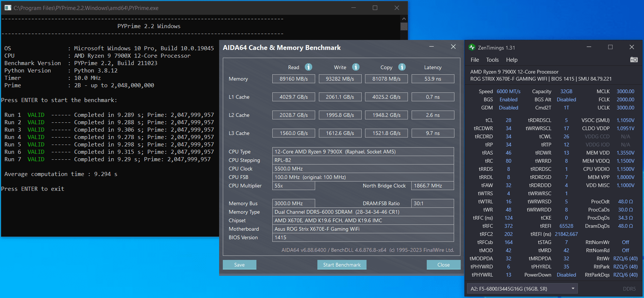Image resolution: width=644 pixels, height=298 pixels.
Task: Click the ZenTimings screenshot camera icon
Action: tap(634, 60)
